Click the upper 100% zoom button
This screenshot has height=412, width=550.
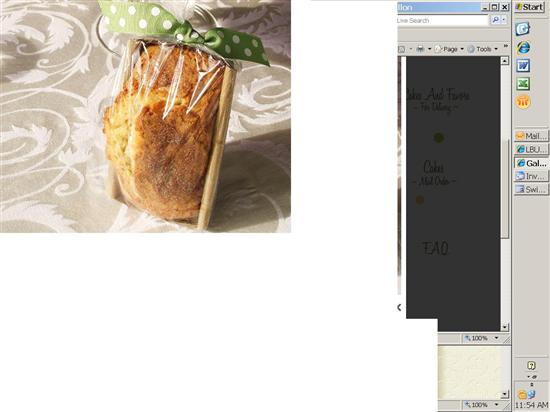pos(476,338)
